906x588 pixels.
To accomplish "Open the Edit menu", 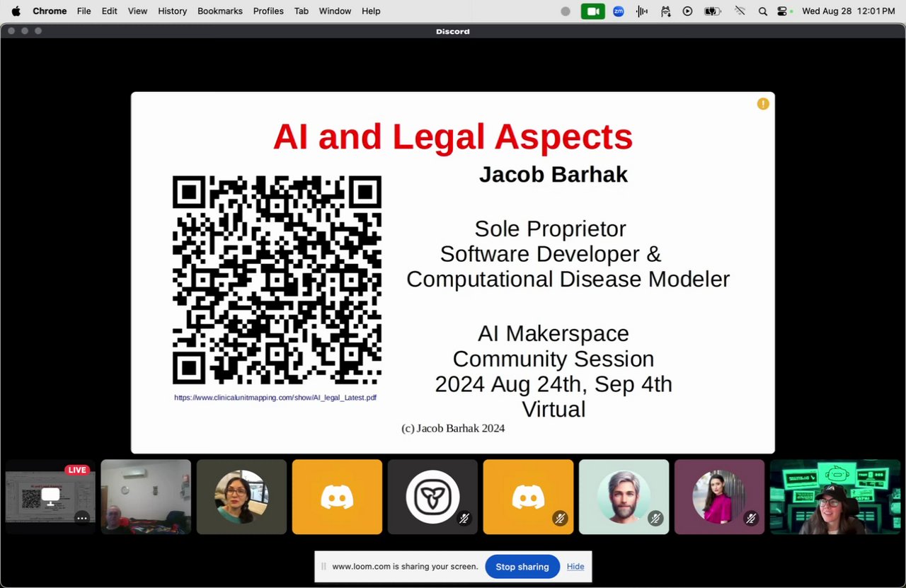I will click(x=109, y=11).
